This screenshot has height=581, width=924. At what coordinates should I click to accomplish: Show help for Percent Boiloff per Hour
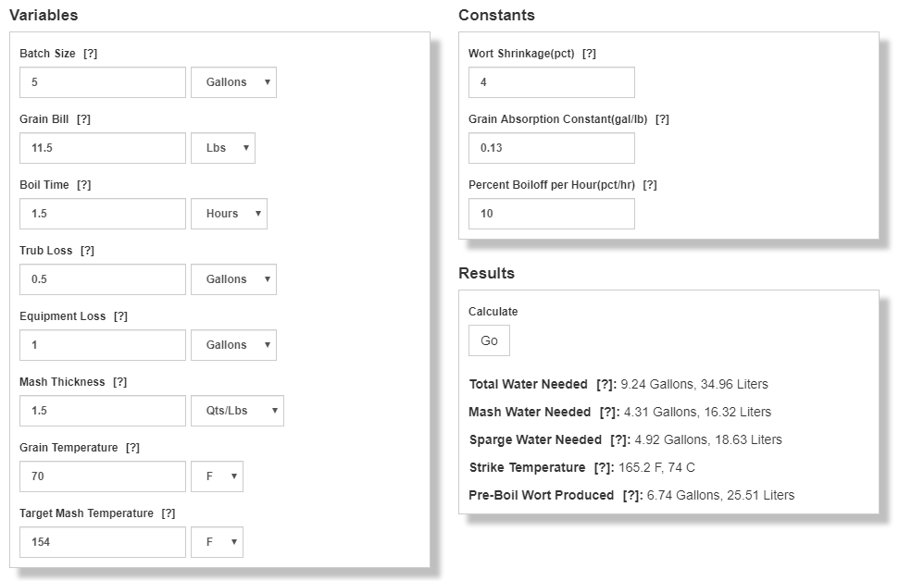[650, 185]
